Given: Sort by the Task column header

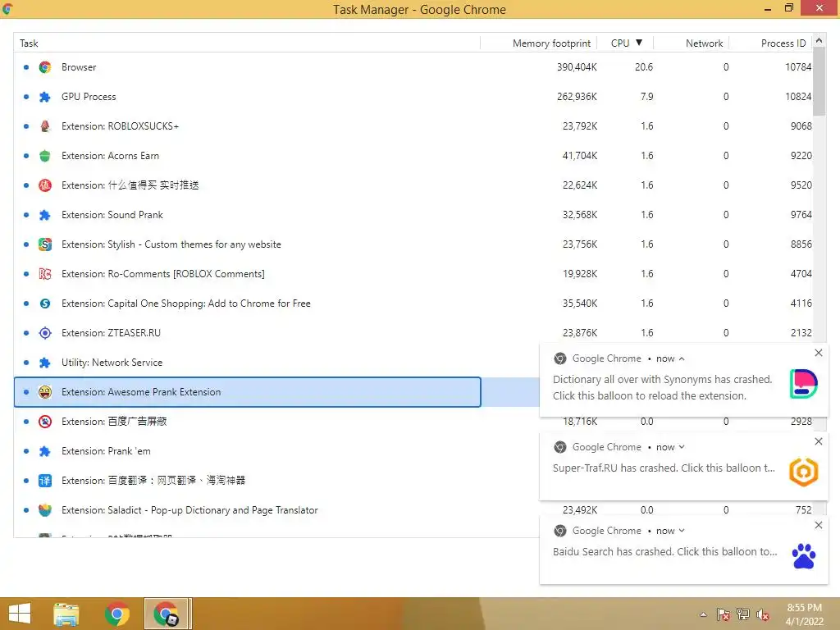Looking at the screenshot, I should [247, 43].
